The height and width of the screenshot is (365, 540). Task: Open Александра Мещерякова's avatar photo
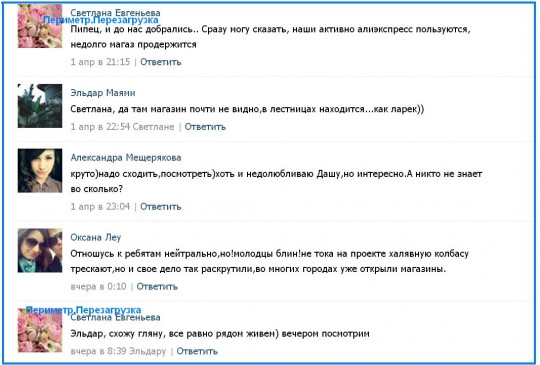pos(40,170)
